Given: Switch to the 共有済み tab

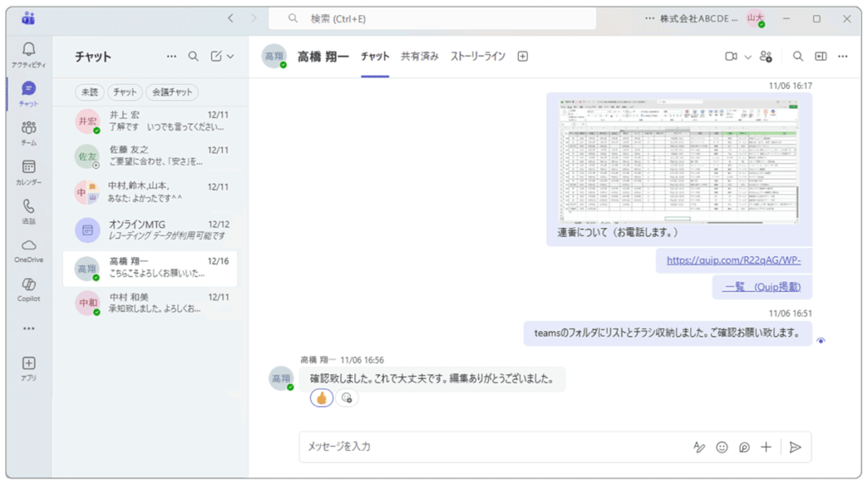Looking at the screenshot, I should pos(420,57).
